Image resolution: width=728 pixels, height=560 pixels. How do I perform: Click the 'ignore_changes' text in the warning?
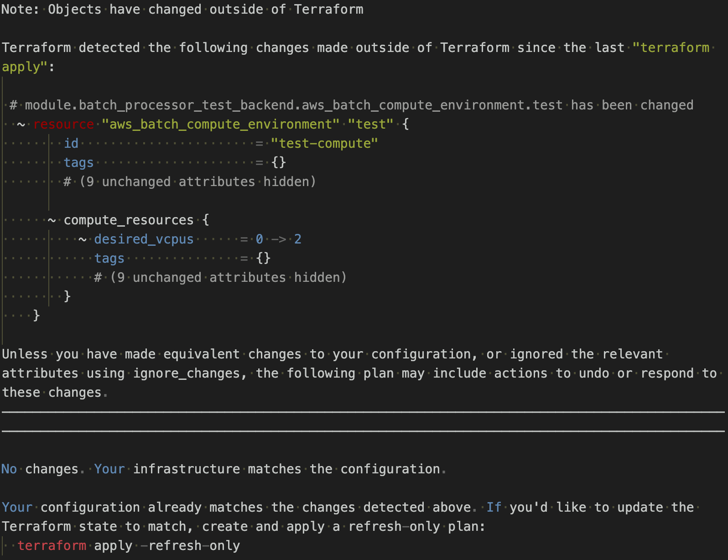coord(186,373)
